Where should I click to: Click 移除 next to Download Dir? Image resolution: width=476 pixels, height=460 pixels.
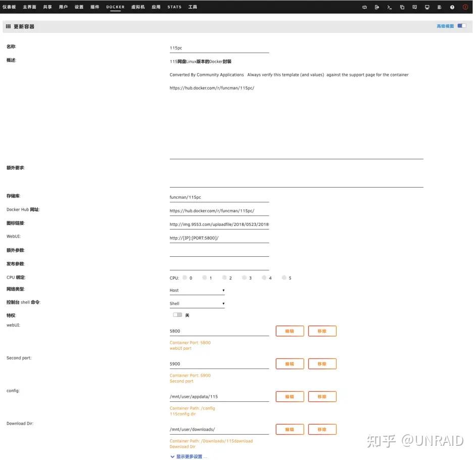pos(322,429)
